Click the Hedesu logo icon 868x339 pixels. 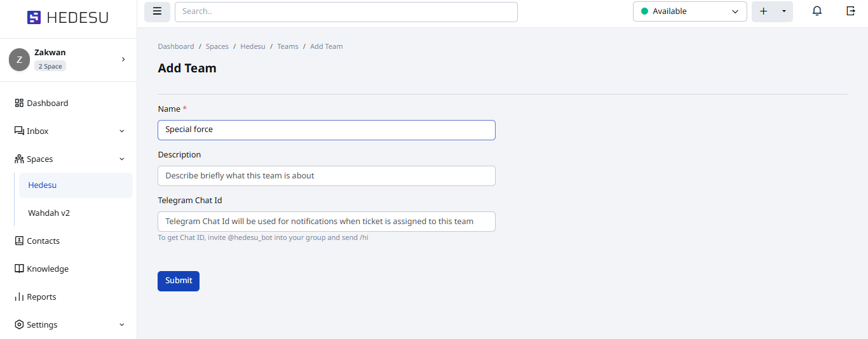[x=34, y=18]
